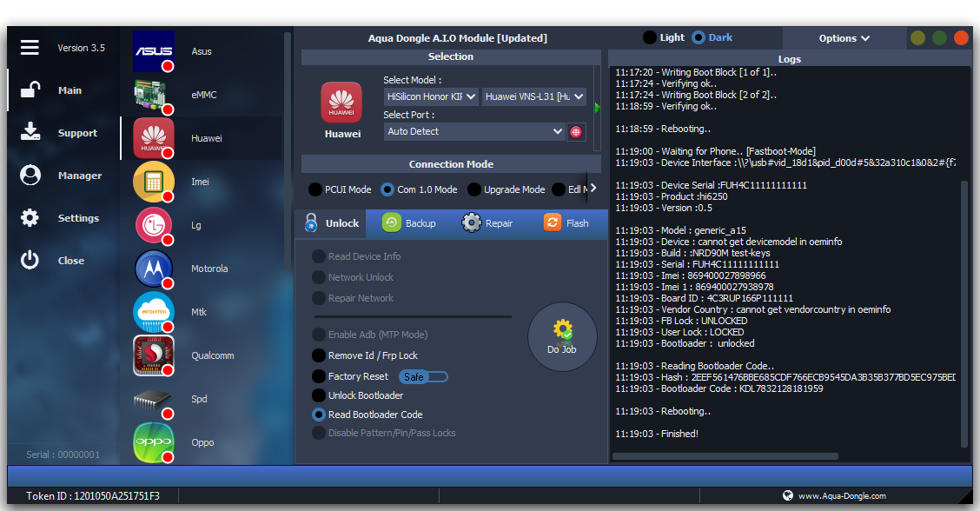Open the Manager menu item

pyautogui.click(x=80, y=176)
